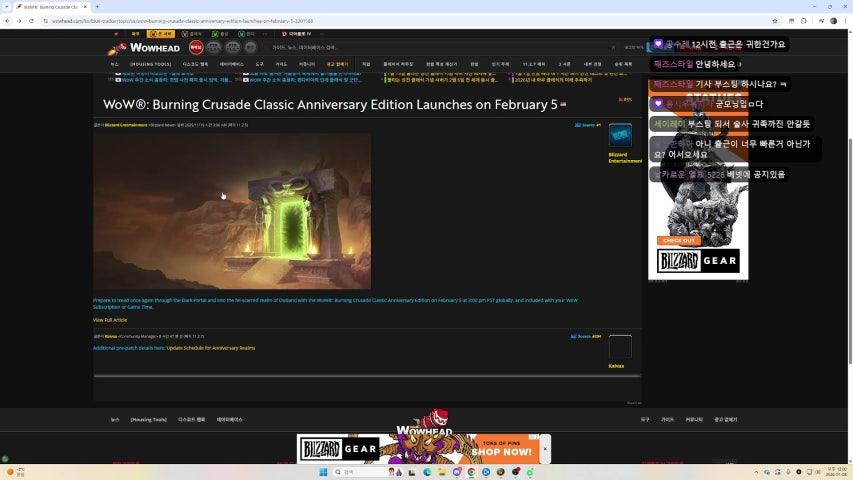The image size is (853, 480).
Task: Reload the page with the refresh icon
Action: [x=31, y=21]
